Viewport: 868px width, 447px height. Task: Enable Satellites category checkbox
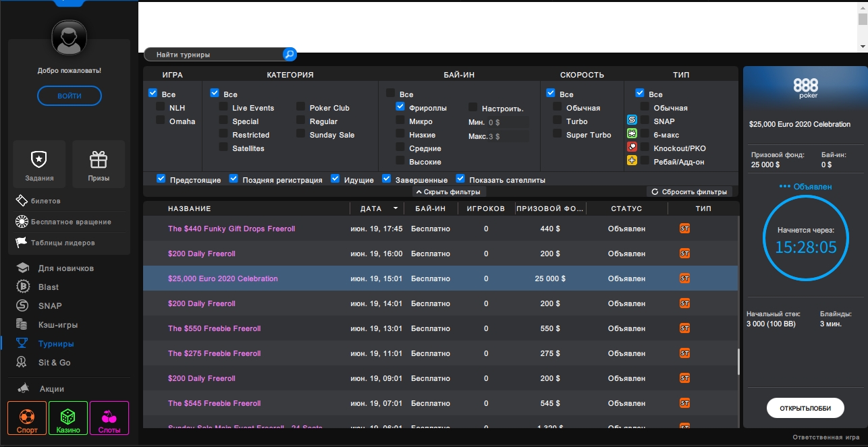[x=223, y=148]
